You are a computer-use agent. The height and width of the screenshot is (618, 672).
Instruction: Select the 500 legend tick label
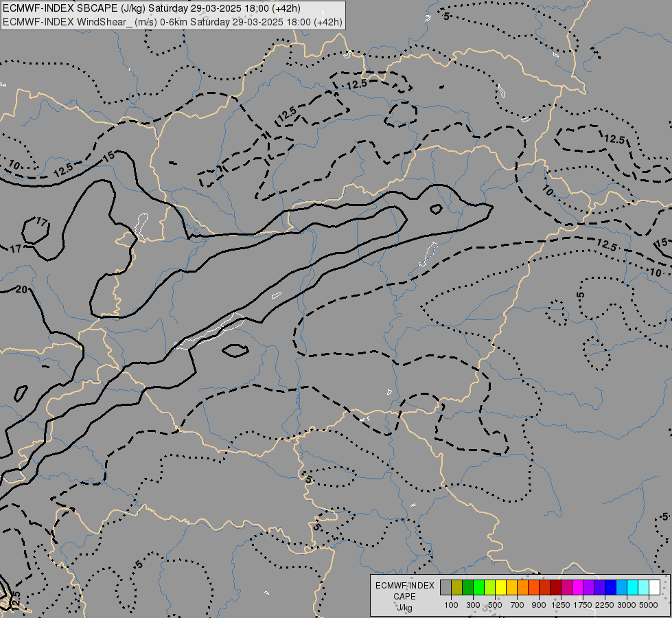(495, 605)
